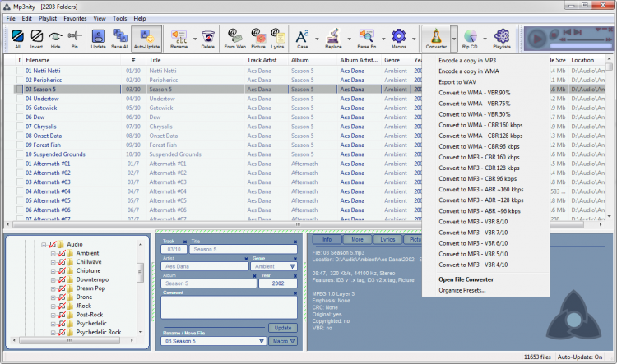This screenshot has height=364, width=617.
Task: Click the Comment text area
Action: coord(229,307)
